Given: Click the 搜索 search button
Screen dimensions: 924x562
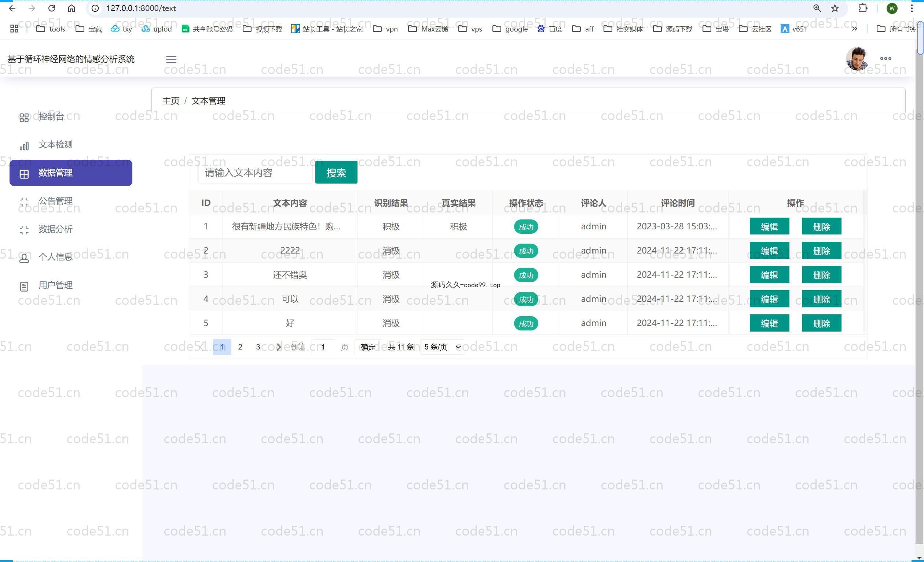Looking at the screenshot, I should (336, 172).
